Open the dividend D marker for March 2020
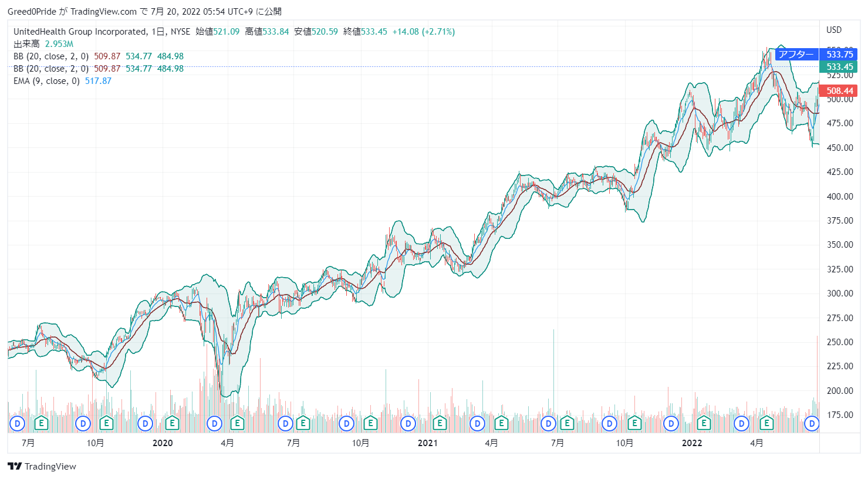The width and height of the screenshot is (868, 479). click(215, 423)
